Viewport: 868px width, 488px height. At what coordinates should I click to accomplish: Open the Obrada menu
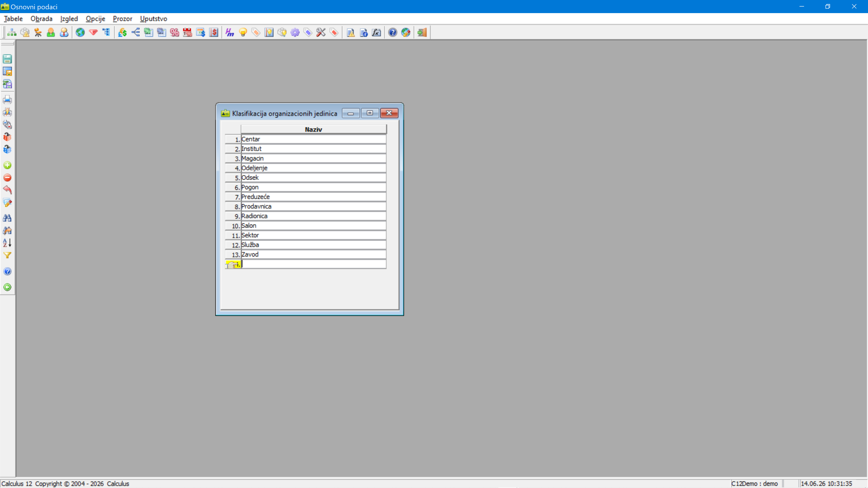click(x=41, y=19)
